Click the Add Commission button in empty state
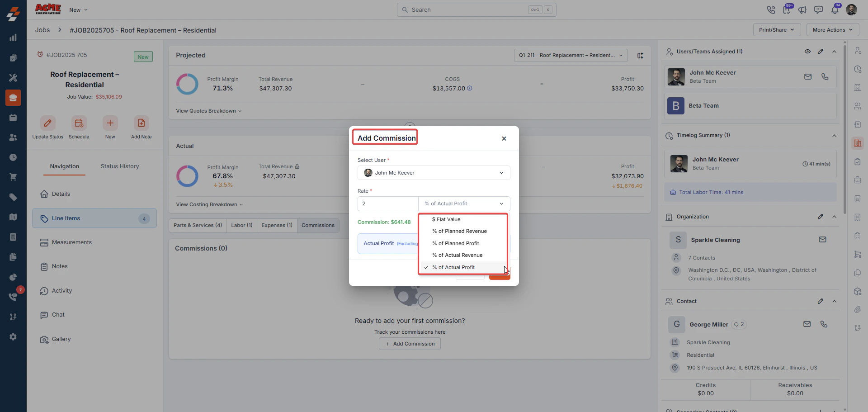The width and height of the screenshot is (868, 412). coord(410,344)
